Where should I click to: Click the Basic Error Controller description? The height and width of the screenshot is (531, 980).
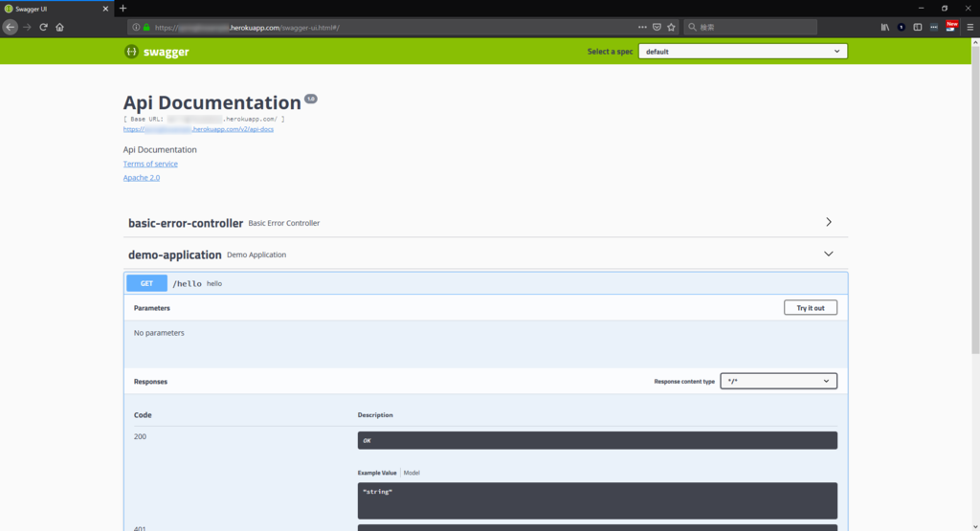[x=283, y=223]
